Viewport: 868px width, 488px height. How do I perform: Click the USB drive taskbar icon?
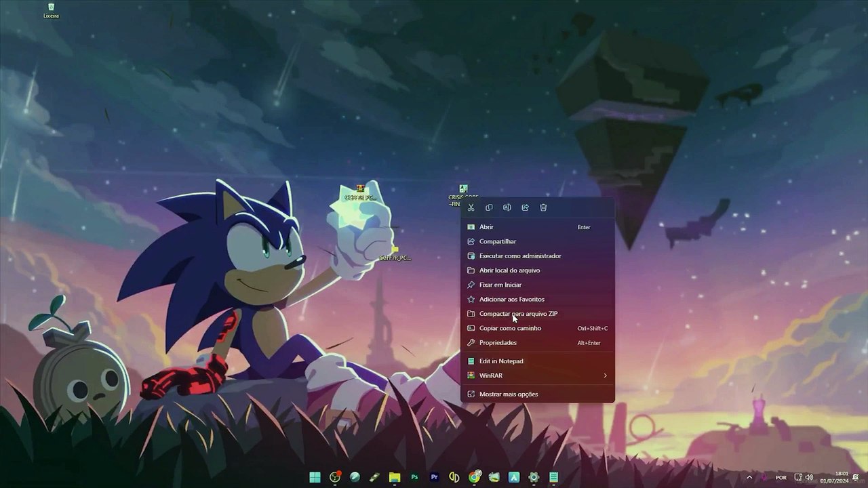[375, 477]
